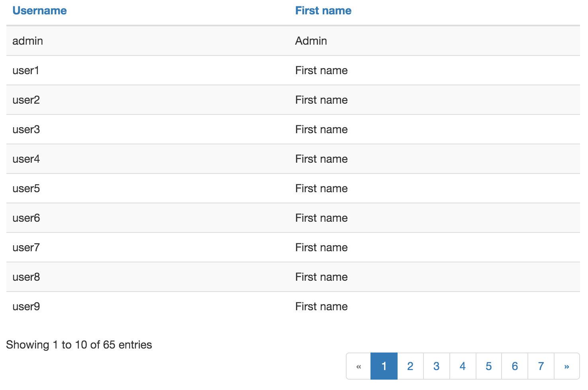Choose the user7 table row
The width and height of the screenshot is (588, 390).
pos(26,248)
